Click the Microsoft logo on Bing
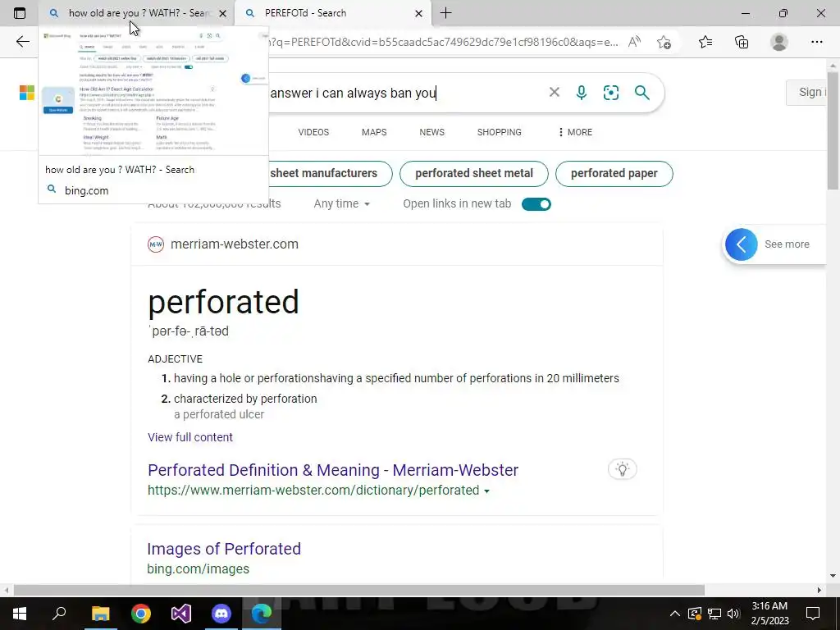 coord(27,93)
